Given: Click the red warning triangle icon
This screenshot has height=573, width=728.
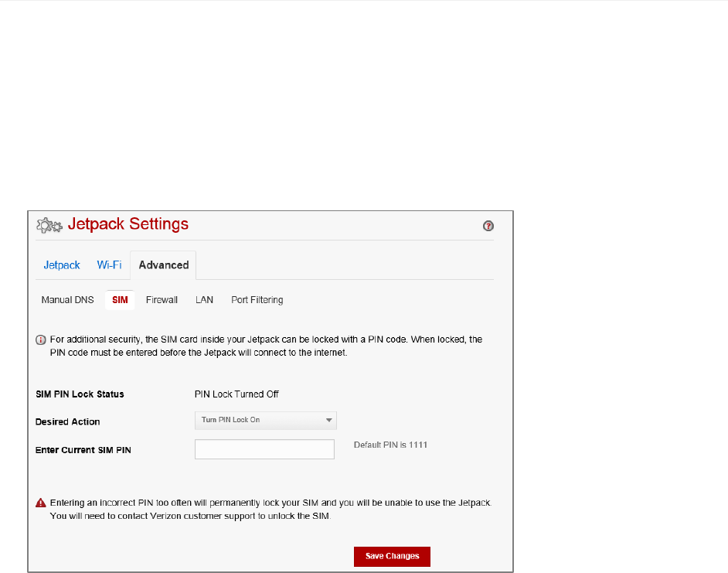Looking at the screenshot, I should click(41, 503).
